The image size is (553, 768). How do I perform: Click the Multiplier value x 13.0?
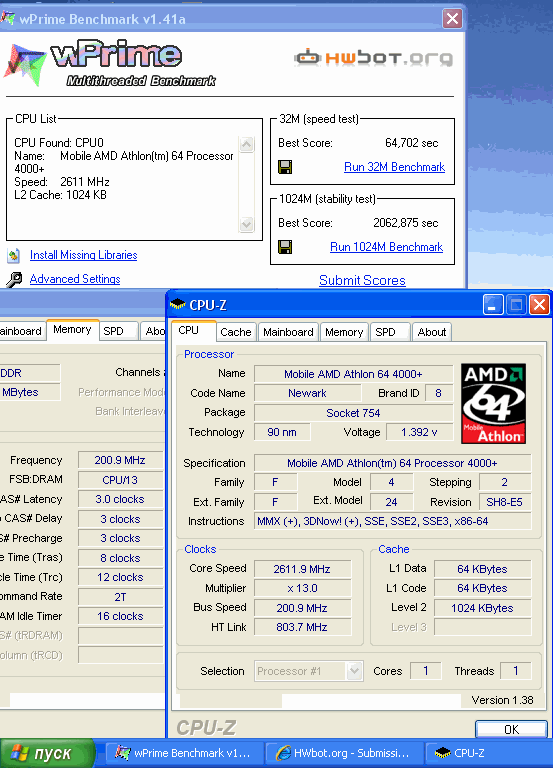tap(302, 588)
